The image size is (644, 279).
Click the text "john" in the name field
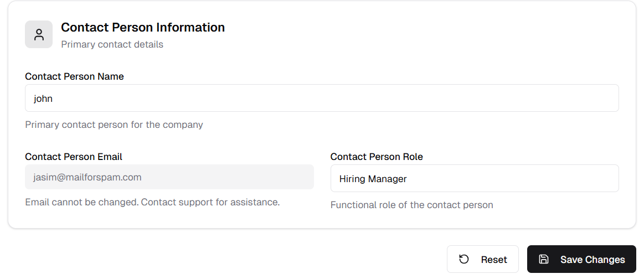coord(43,99)
